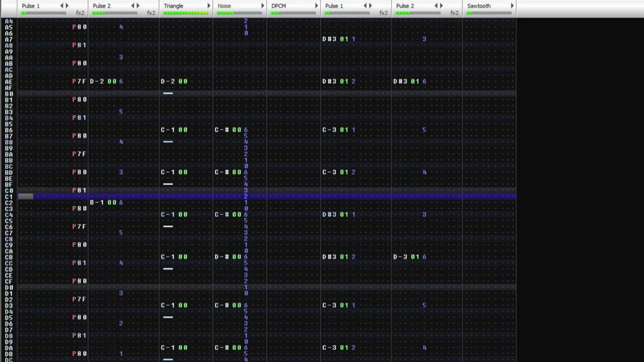Select the D#3 01 1 note on row C4
The width and height of the screenshot is (644, 362).
(x=339, y=214)
